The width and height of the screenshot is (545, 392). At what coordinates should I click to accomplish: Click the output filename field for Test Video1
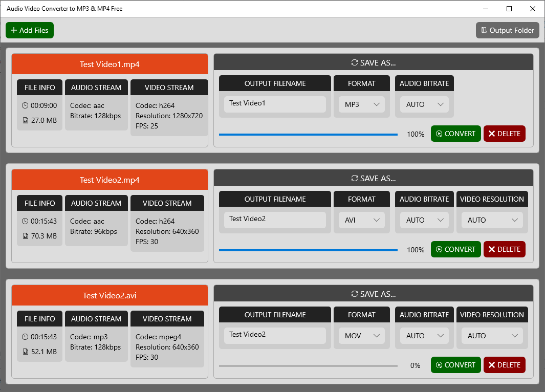[275, 104]
